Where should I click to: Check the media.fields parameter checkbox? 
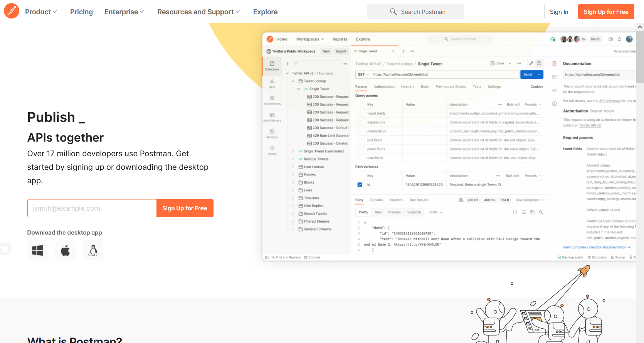360,131
